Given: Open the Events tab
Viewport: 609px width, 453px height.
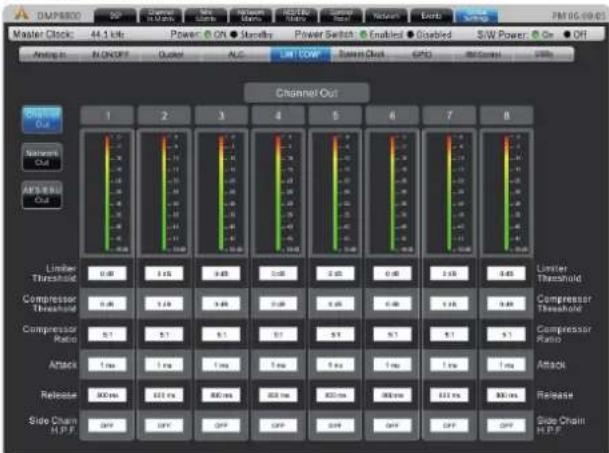Looking at the screenshot, I should (x=431, y=16).
